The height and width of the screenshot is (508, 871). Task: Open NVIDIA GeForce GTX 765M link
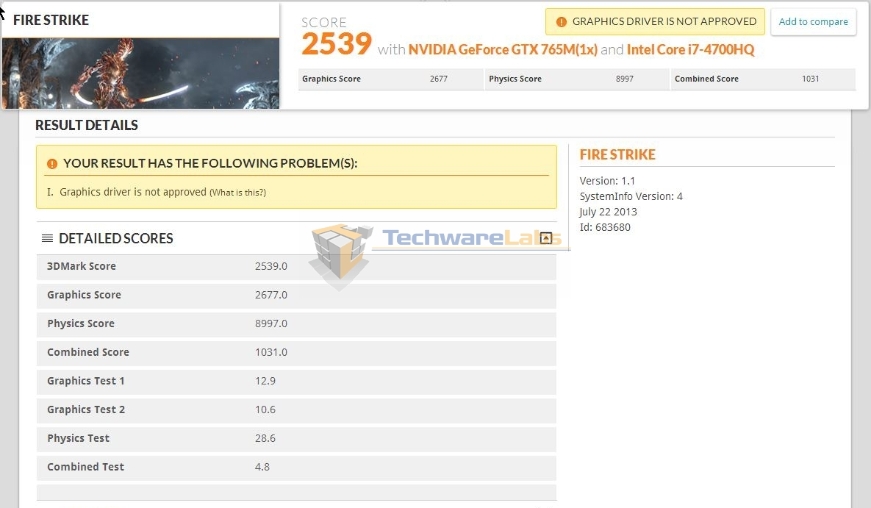[503, 49]
